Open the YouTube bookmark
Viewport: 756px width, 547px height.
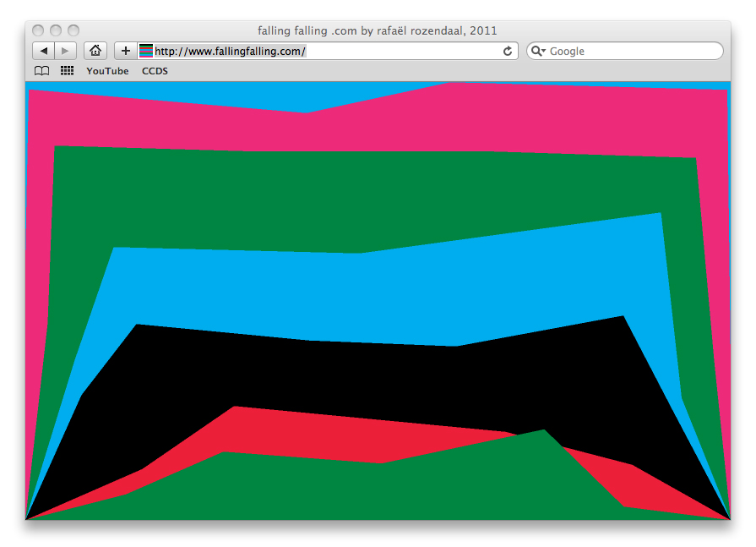(x=107, y=71)
